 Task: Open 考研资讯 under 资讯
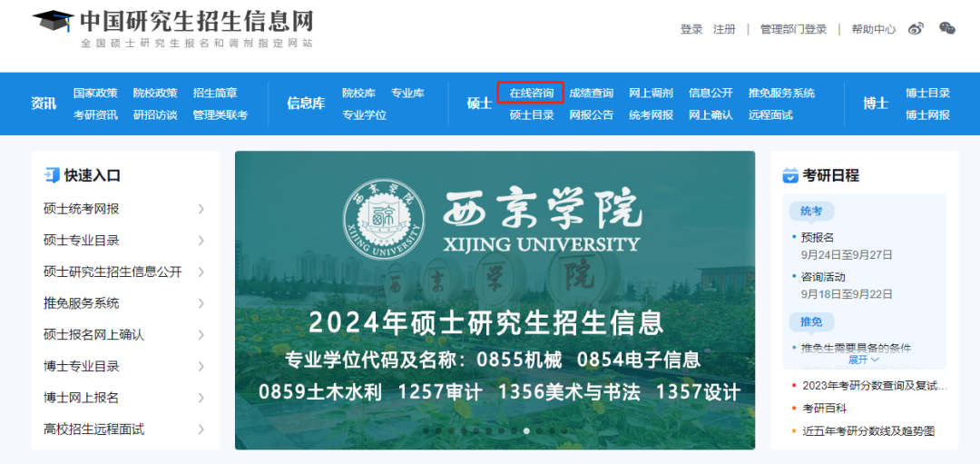pos(95,115)
